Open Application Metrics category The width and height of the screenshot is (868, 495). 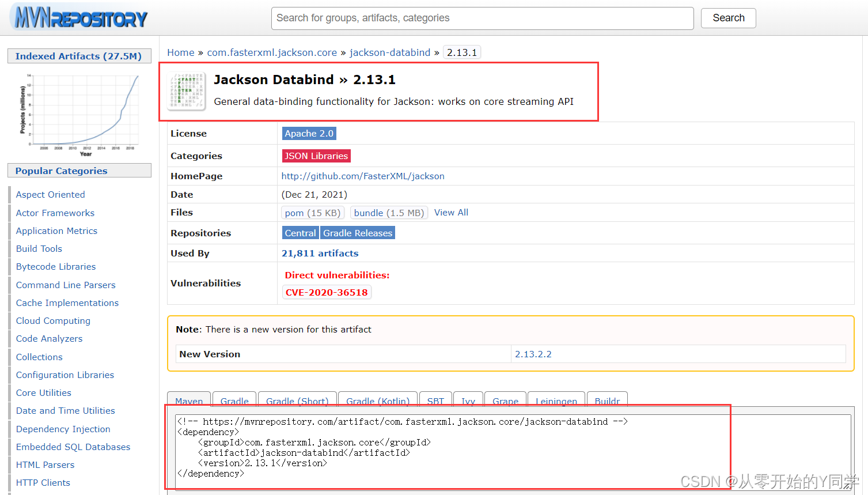pyautogui.click(x=56, y=231)
